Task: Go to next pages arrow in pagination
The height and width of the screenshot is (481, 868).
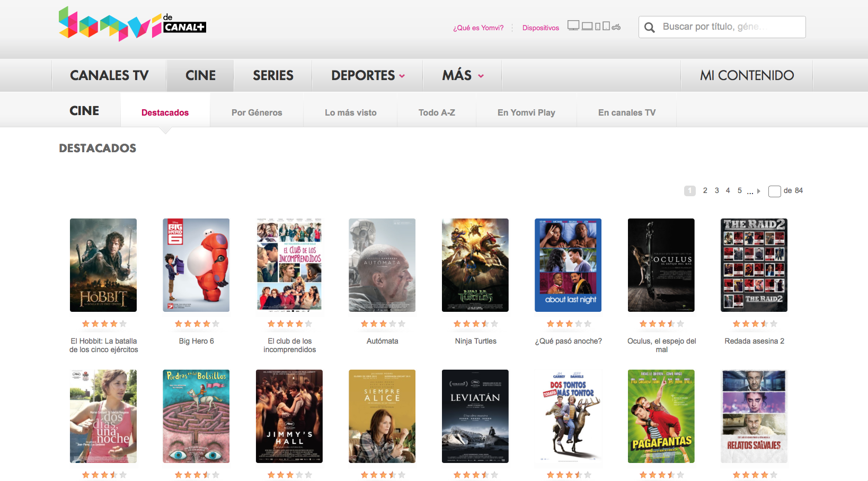Action: tap(759, 191)
